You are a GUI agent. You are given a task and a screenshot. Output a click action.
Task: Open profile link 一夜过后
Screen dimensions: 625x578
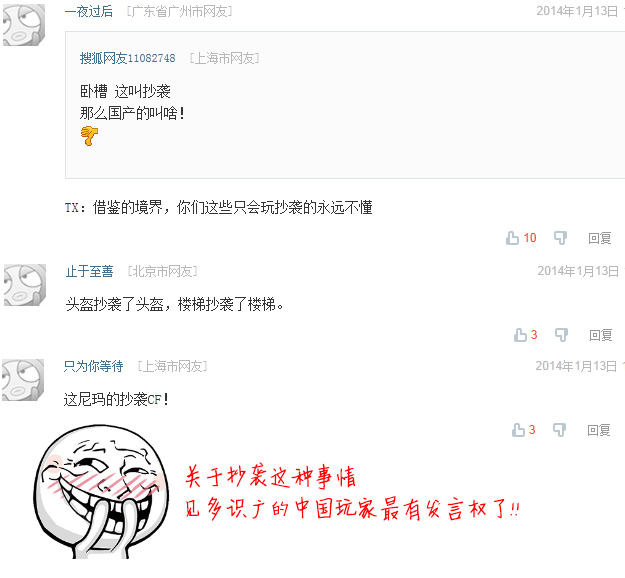point(89,11)
